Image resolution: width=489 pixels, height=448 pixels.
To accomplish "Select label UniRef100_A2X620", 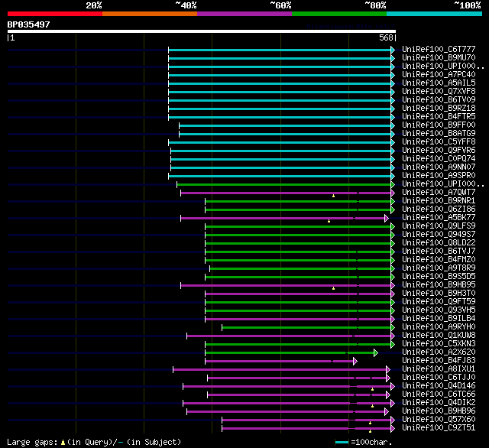I will 439,352.
